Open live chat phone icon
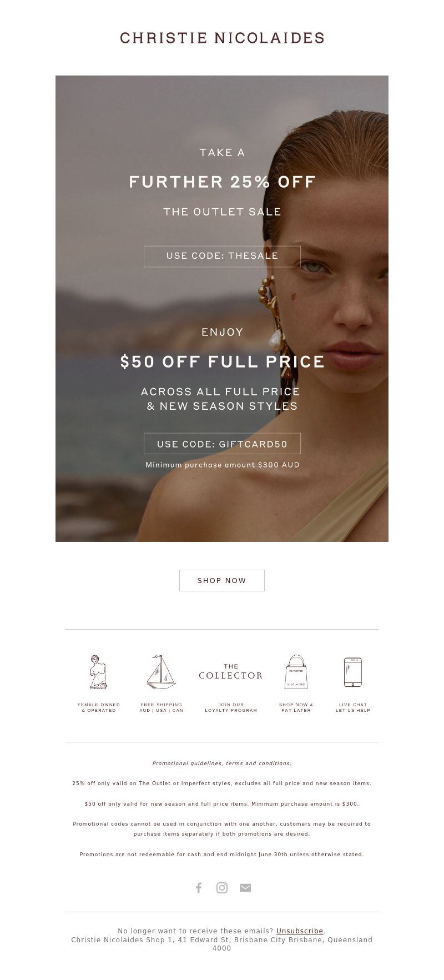444x980 pixels. [353, 672]
